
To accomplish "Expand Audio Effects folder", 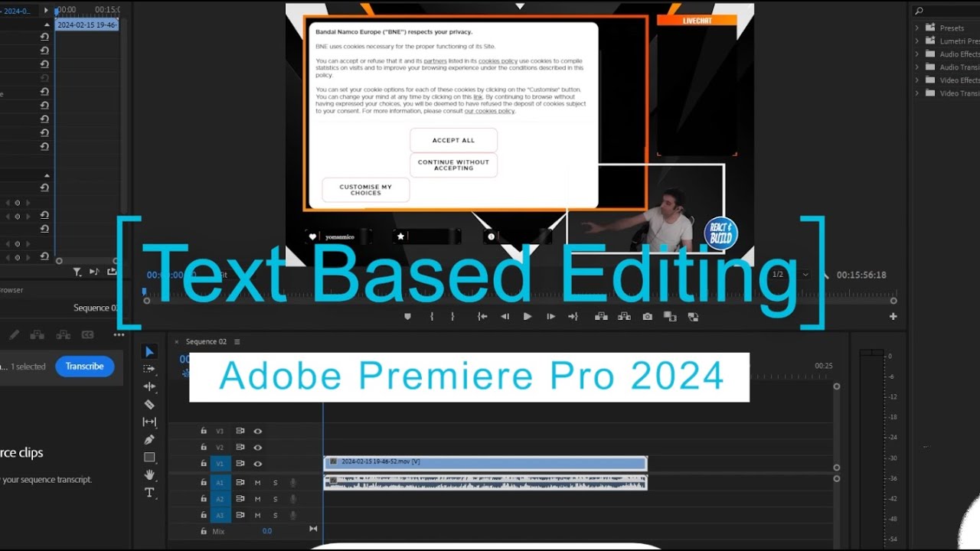I will click(916, 54).
